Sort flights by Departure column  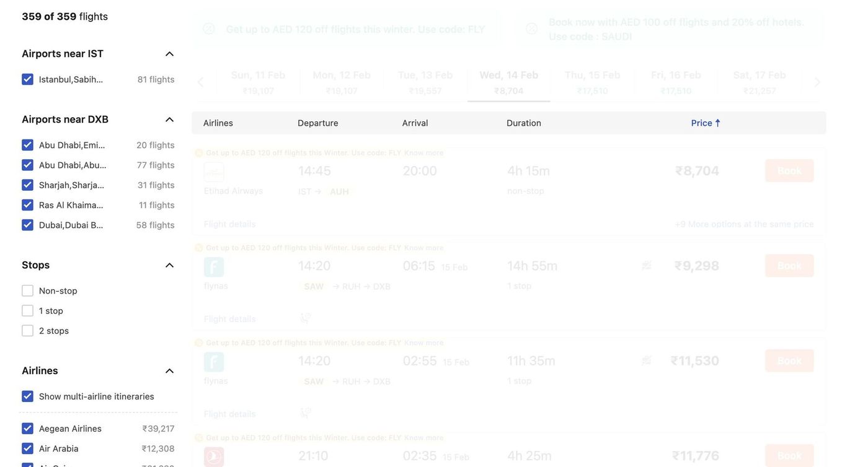point(318,123)
